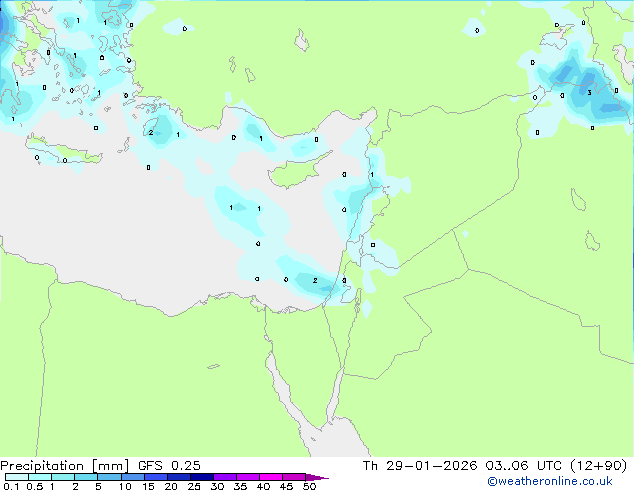Select the 0.5–1 mm legend swatch

coord(40,477)
